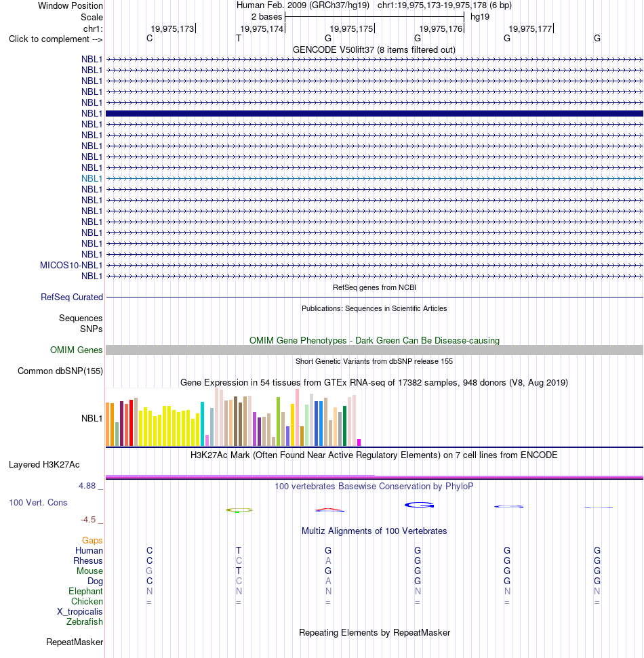
Task: Click the Zebrafish alignment row label
Action: pos(84,621)
